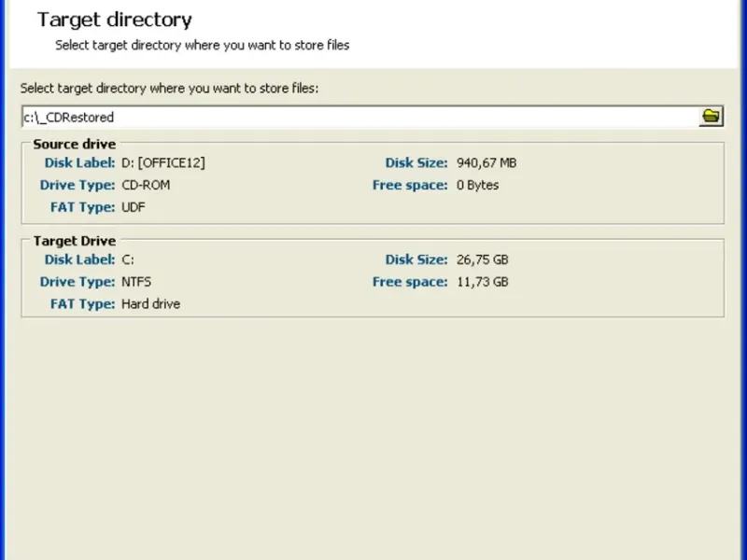747x560 pixels.
Task: Click the Target Drive 'Free space:' caption
Action: click(410, 282)
